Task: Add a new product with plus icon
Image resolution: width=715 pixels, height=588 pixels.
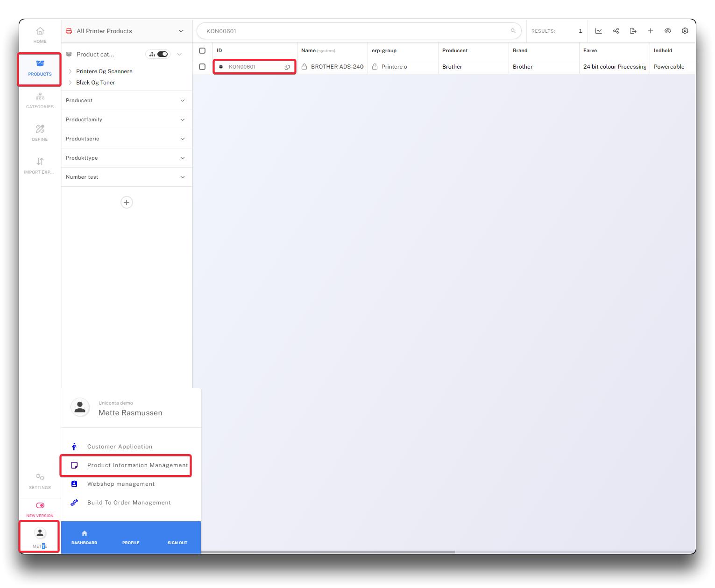Action: [x=650, y=31]
